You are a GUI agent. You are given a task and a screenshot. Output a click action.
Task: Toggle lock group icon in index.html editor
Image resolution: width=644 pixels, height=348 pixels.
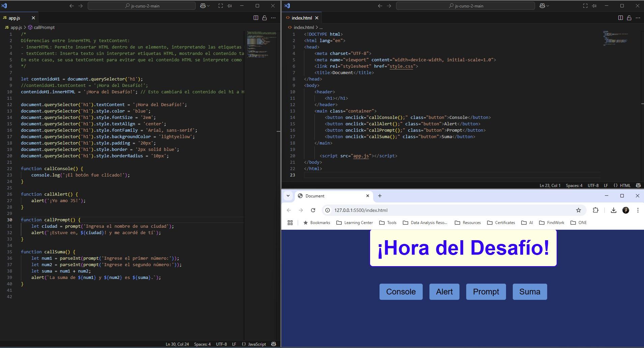click(x=629, y=18)
